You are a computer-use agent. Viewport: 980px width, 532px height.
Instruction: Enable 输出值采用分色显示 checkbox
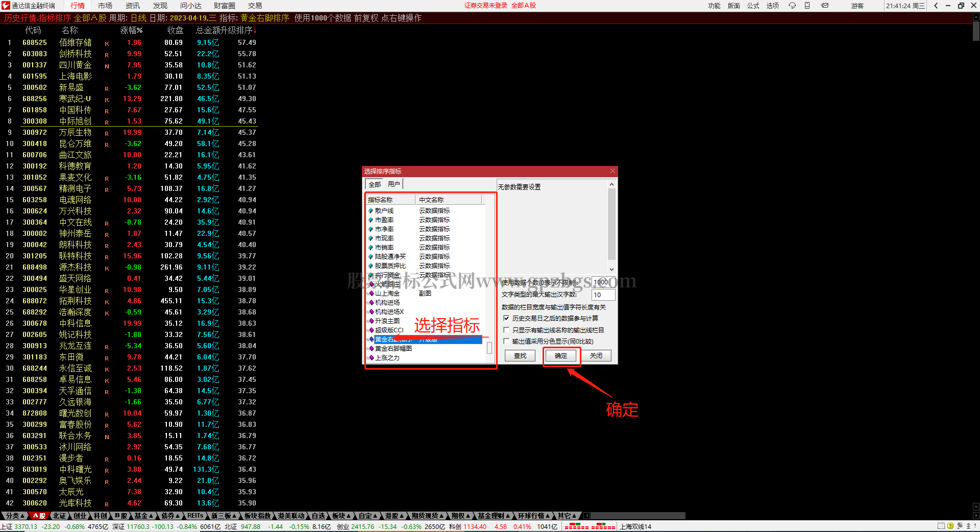click(506, 341)
